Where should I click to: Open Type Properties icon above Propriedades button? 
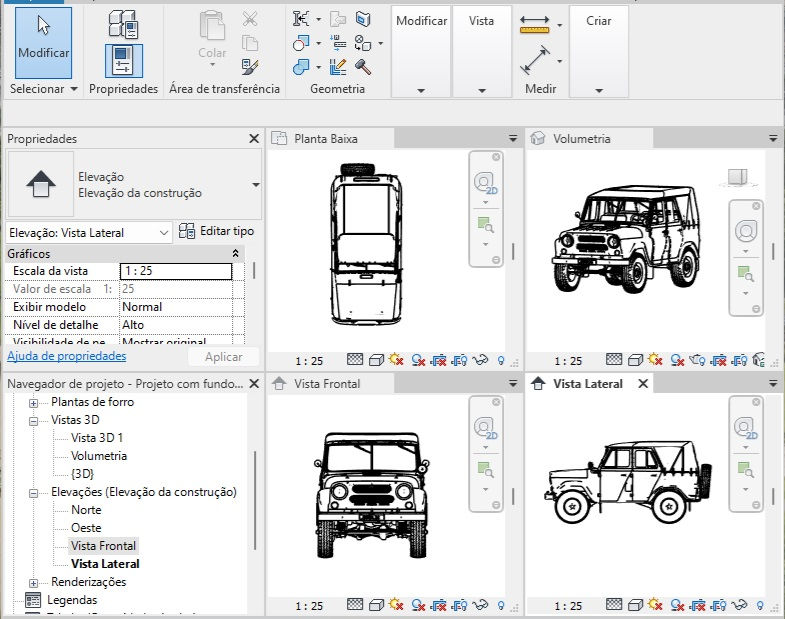tap(123, 24)
